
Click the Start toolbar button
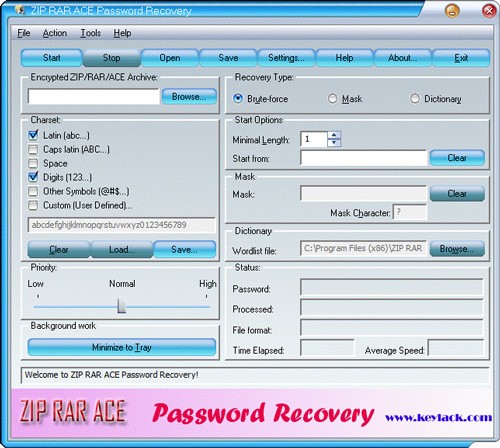(52, 58)
